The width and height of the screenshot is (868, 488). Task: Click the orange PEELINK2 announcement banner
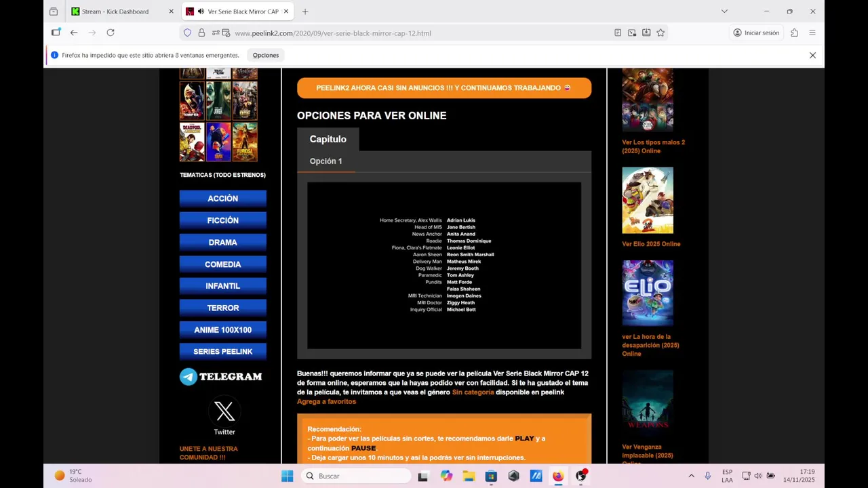click(x=444, y=88)
